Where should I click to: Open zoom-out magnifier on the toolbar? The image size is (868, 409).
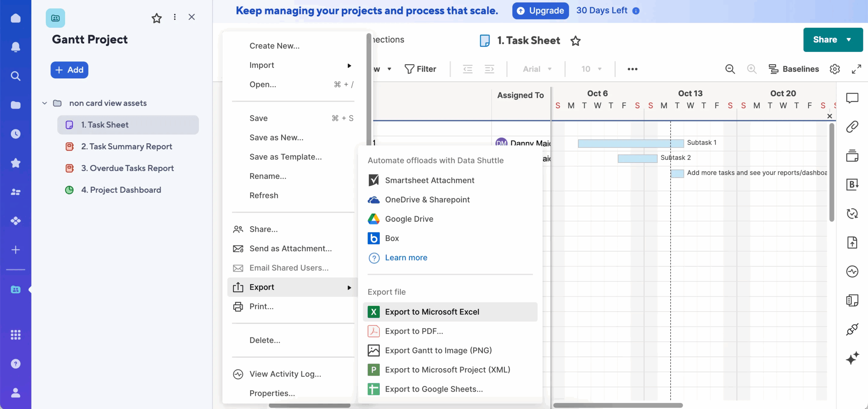(x=730, y=69)
